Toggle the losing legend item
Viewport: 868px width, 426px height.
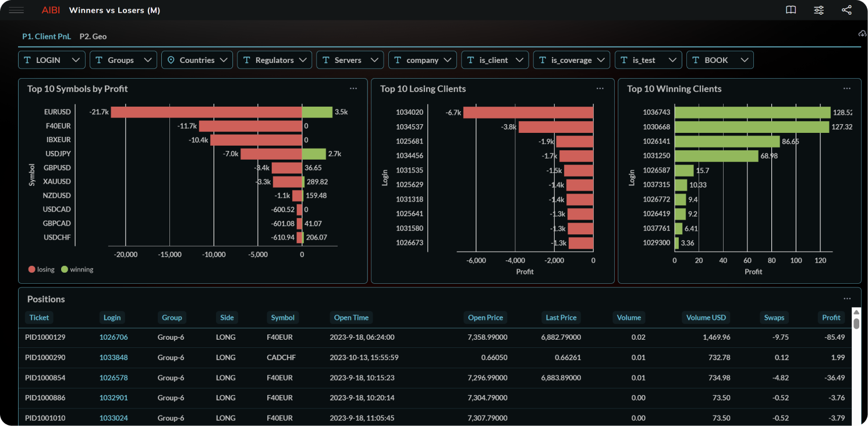point(41,269)
